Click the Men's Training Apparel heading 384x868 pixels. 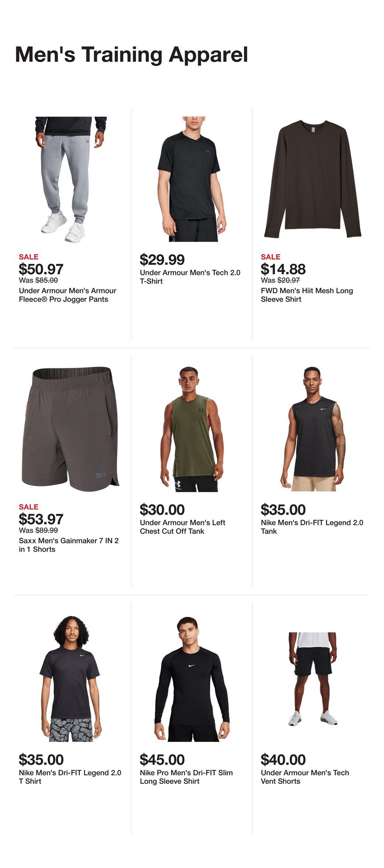click(x=131, y=55)
